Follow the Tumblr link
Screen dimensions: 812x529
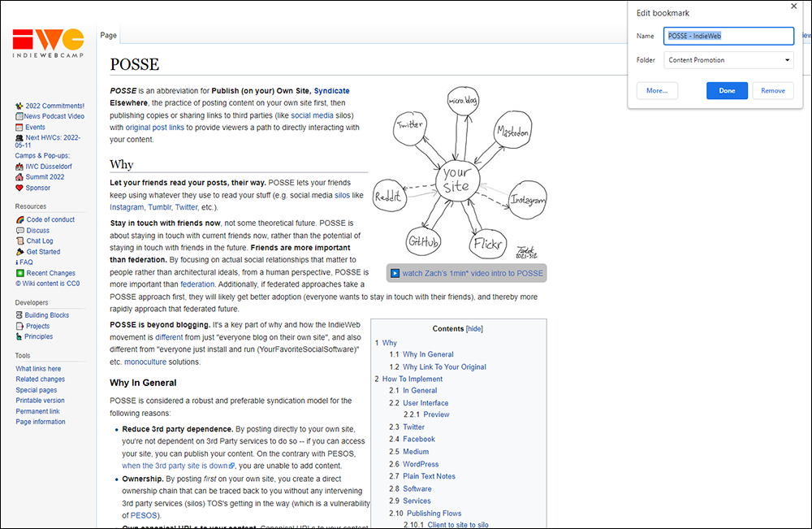tap(159, 207)
